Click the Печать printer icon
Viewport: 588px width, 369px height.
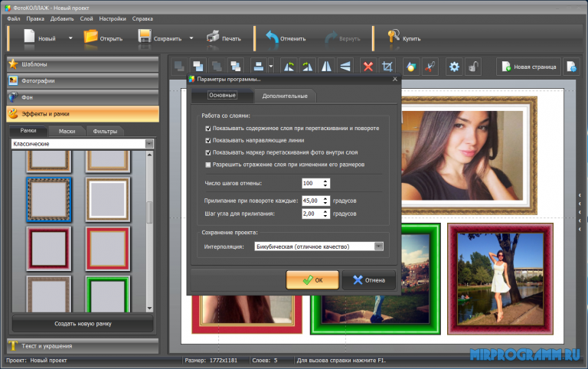(x=213, y=37)
